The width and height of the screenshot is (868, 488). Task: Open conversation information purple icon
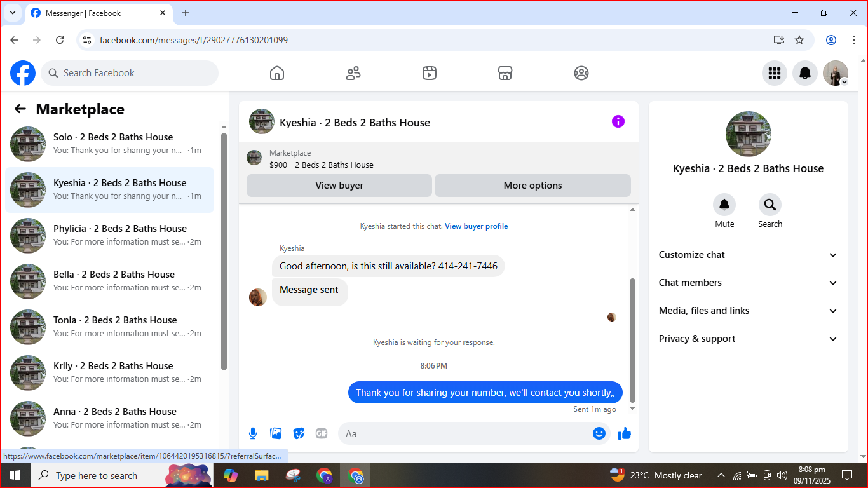[618, 121]
